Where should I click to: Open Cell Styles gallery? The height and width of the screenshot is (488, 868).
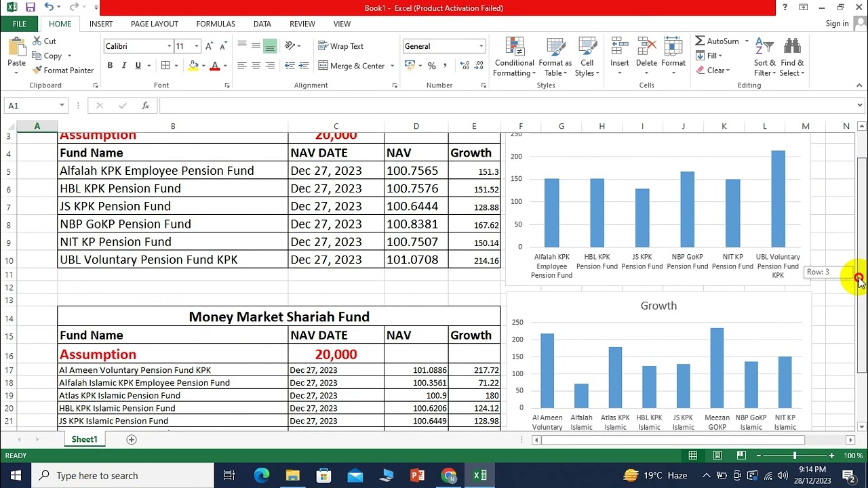tap(587, 57)
